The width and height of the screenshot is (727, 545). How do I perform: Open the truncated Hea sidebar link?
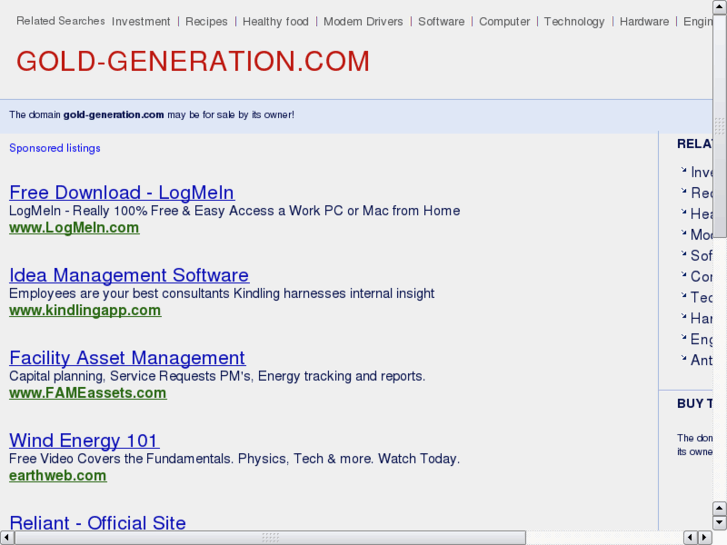pyautogui.click(x=701, y=214)
